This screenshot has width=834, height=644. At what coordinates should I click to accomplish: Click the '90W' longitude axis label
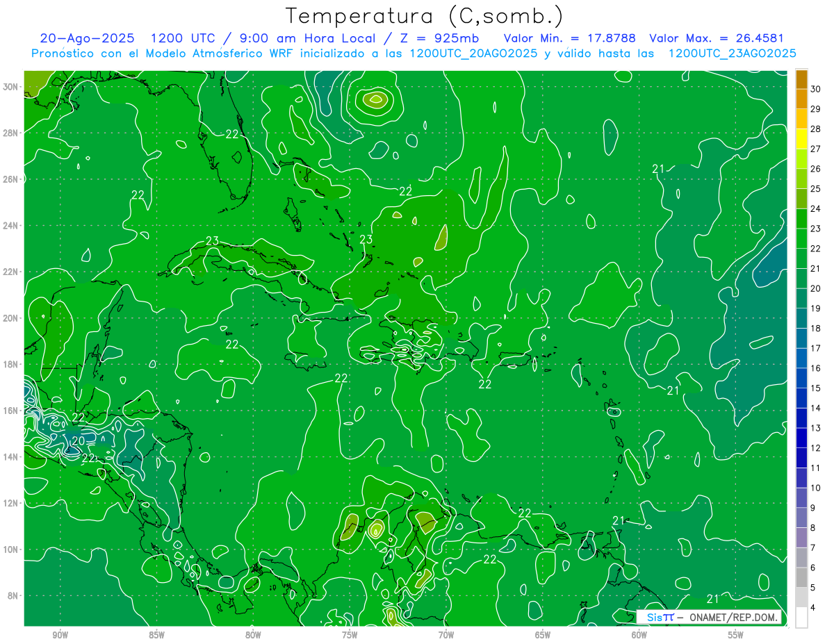click(x=60, y=635)
